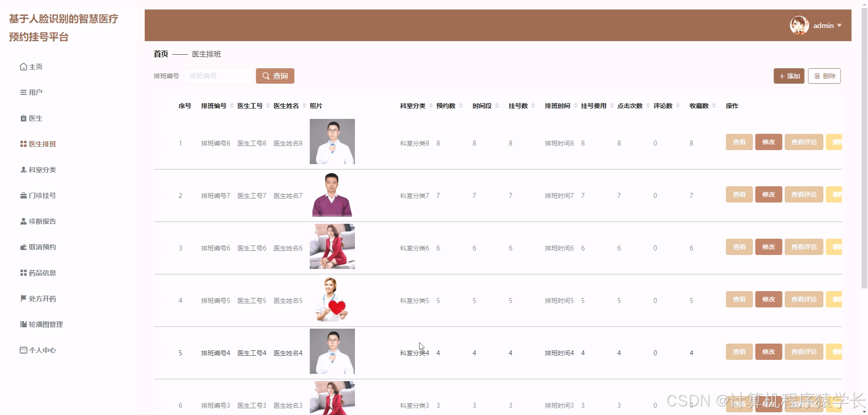Viewport: 868px width, 415px height.
Task: Toggle the select-all checkbox in table header
Action: (159, 105)
